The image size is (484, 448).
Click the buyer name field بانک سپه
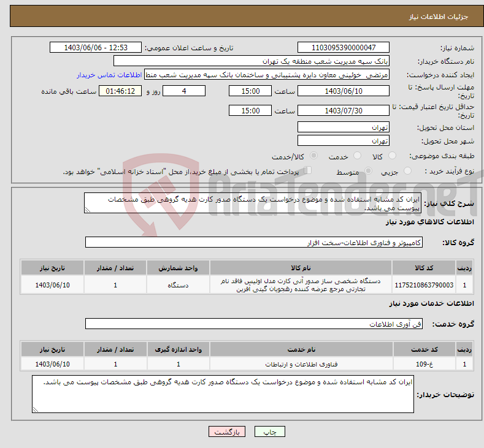click(252, 61)
